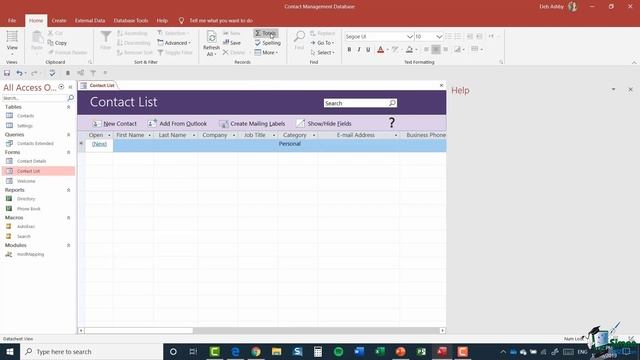Open the Settings table
This screenshot has width=640, height=360.
coord(24,126)
